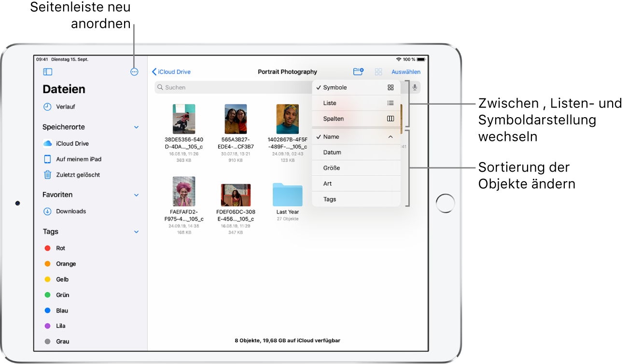Click the 8 Objekte storage status text
Screen dimensions: 629x364
pos(288,340)
